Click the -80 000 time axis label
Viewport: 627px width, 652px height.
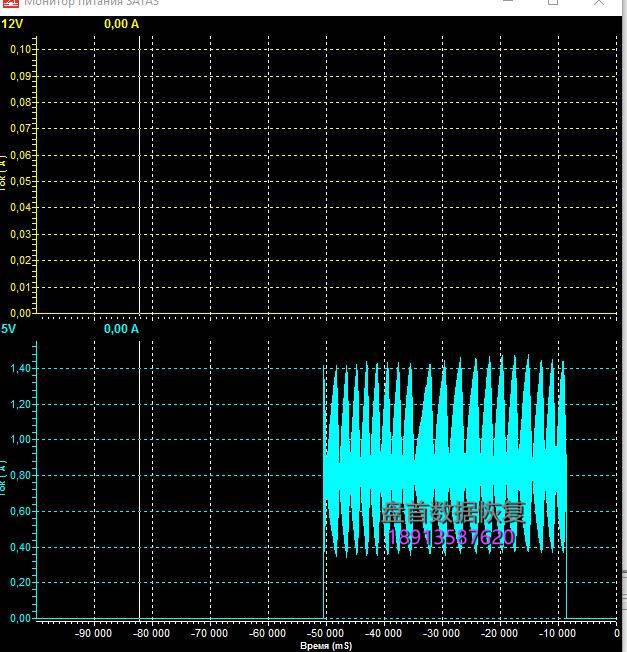[x=151, y=633]
